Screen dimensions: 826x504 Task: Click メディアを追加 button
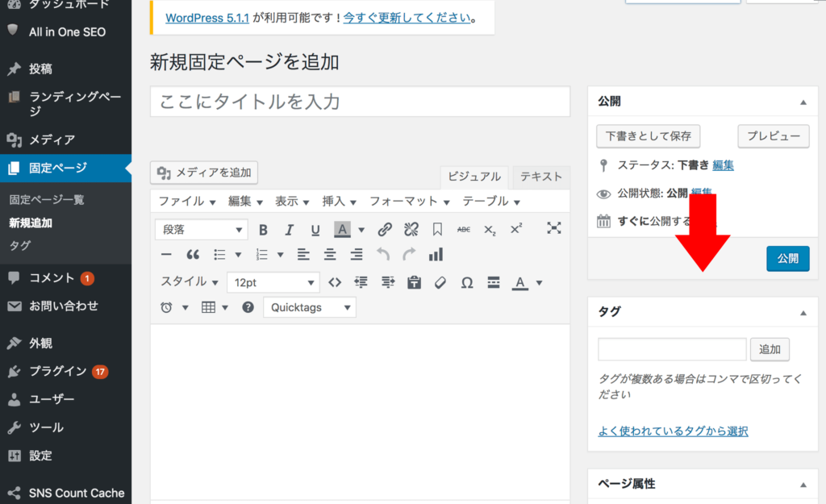tap(204, 173)
